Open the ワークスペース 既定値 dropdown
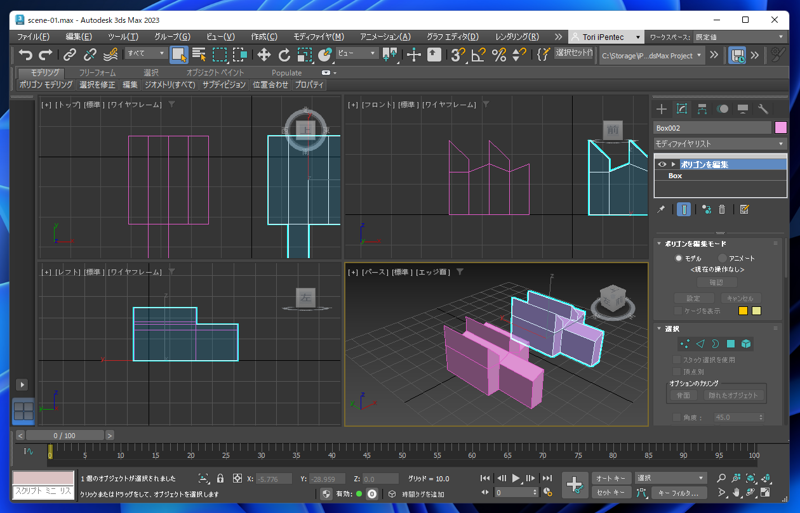This screenshot has height=513, width=800. pyautogui.click(x=739, y=37)
